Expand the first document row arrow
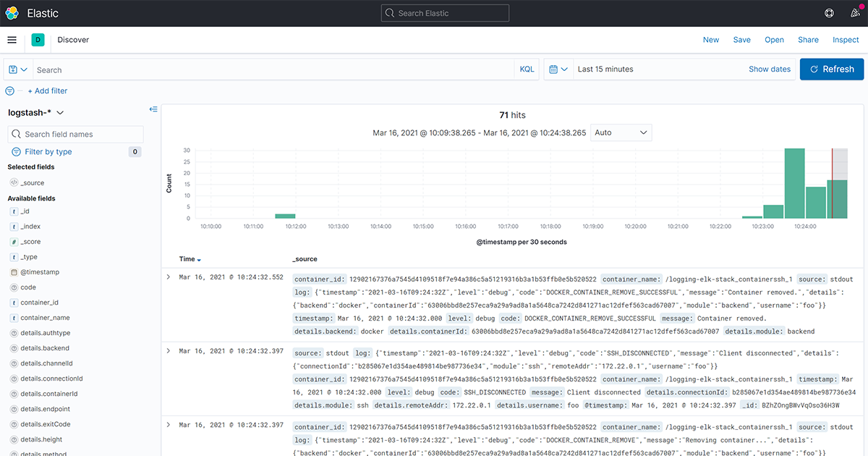This screenshot has height=456, width=868. [168, 276]
